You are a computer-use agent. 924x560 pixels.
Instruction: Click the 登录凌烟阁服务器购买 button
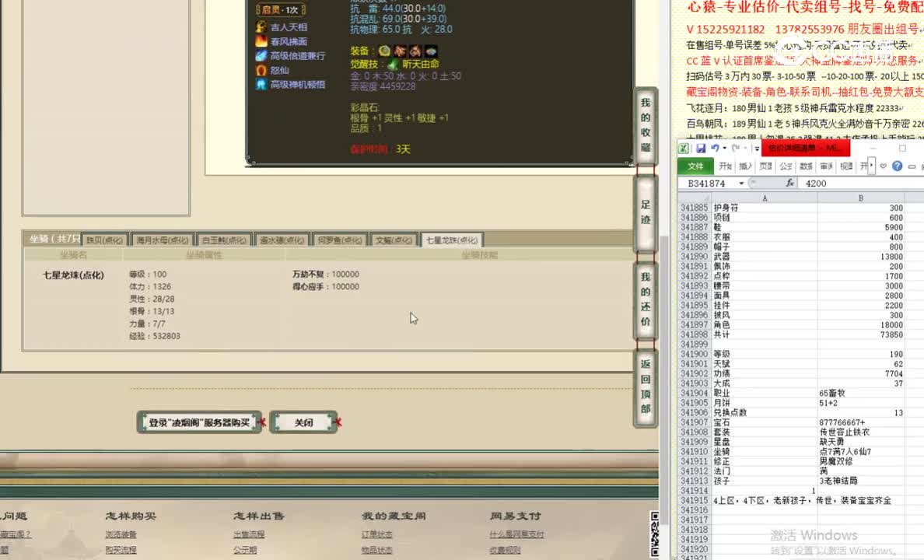click(199, 422)
